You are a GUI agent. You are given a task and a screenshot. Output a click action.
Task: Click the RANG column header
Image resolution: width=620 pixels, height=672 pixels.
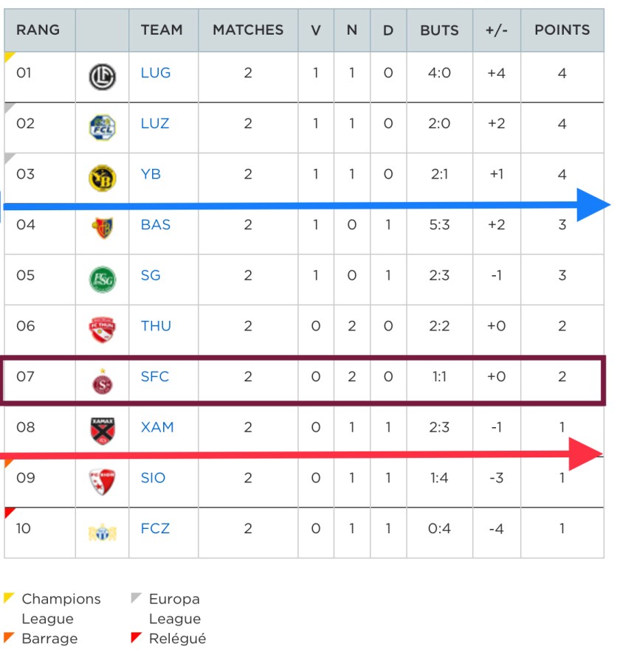click(38, 30)
